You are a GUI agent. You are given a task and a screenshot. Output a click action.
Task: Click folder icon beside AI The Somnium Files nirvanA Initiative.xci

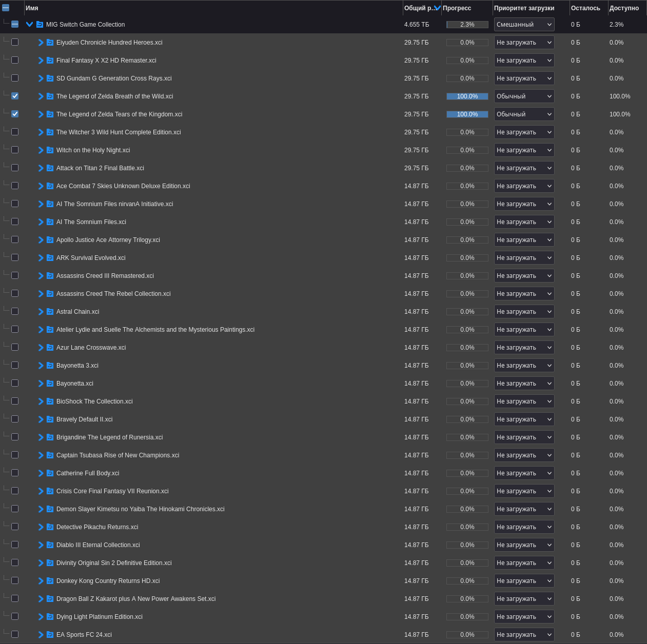click(50, 204)
